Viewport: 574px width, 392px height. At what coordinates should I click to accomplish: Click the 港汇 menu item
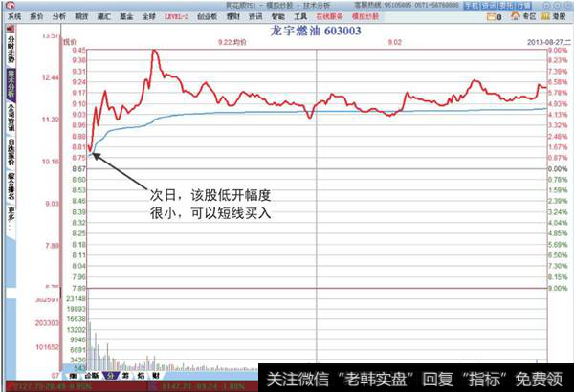click(104, 16)
